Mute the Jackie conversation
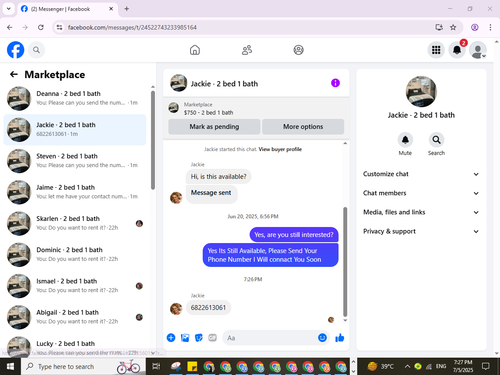The image size is (500, 375). 405,140
